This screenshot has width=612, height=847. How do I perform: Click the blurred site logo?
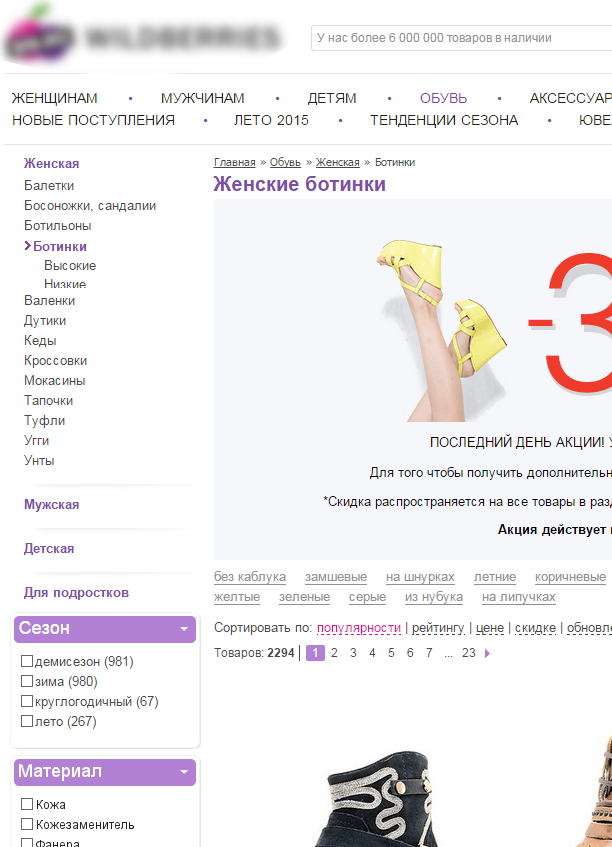click(143, 36)
